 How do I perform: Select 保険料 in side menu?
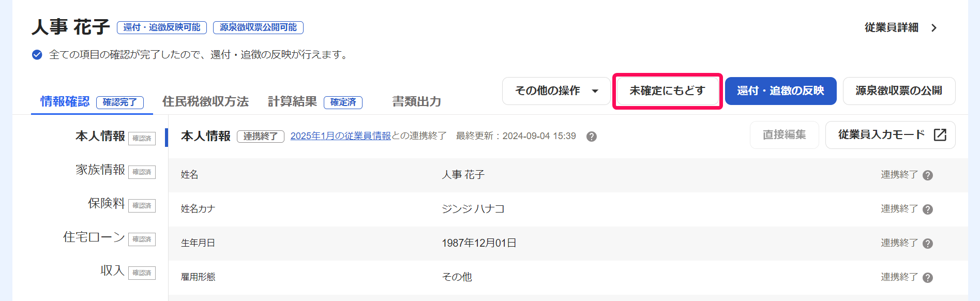coord(107,203)
